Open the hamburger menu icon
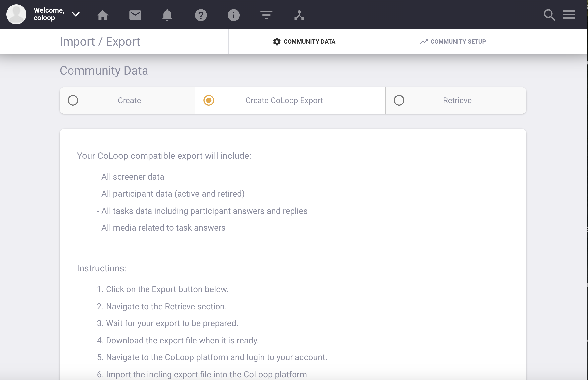The width and height of the screenshot is (588, 380). (x=569, y=14)
